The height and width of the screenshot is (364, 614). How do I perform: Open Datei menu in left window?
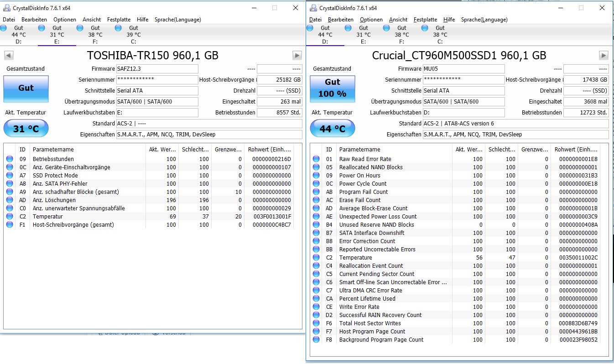[9, 20]
